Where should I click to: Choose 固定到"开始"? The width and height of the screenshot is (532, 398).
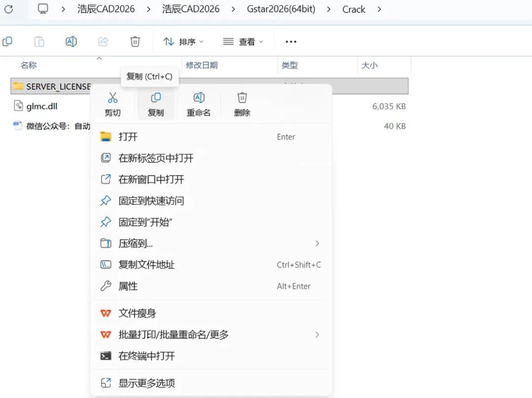211,222
